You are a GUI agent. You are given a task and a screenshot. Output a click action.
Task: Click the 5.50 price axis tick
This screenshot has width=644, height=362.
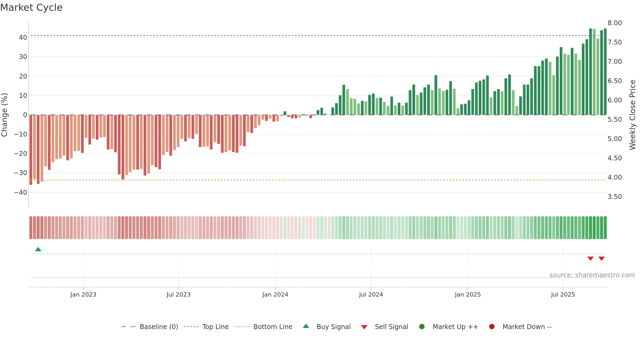[x=615, y=120]
